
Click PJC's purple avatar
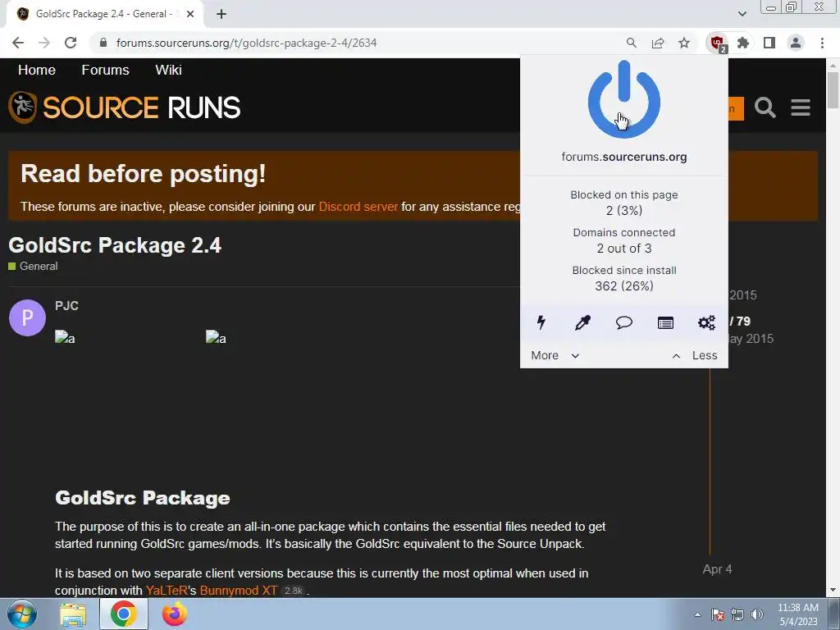tap(27, 317)
